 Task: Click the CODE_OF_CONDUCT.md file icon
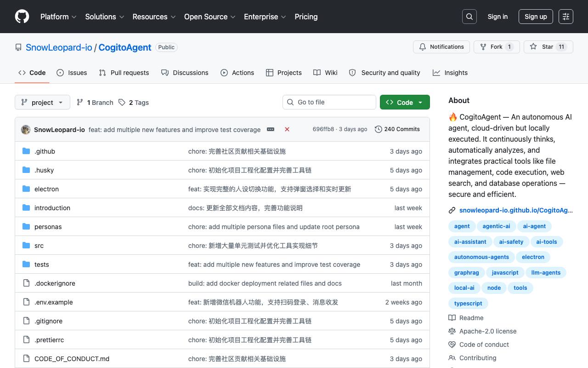[26, 359]
